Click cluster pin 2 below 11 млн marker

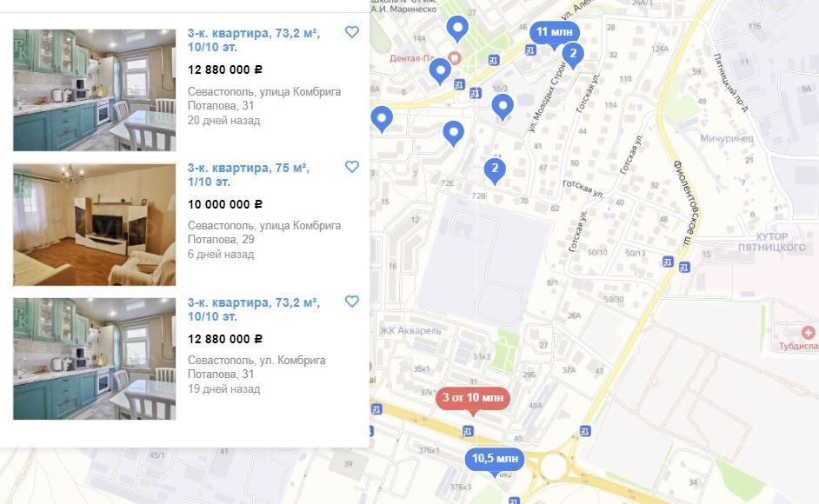[x=573, y=55]
